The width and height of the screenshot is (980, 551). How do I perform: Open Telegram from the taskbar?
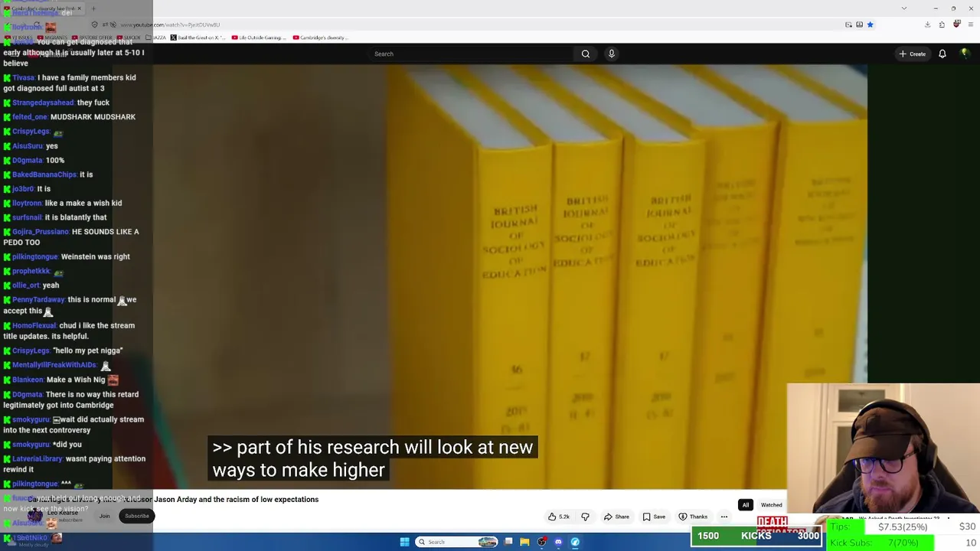click(x=575, y=542)
